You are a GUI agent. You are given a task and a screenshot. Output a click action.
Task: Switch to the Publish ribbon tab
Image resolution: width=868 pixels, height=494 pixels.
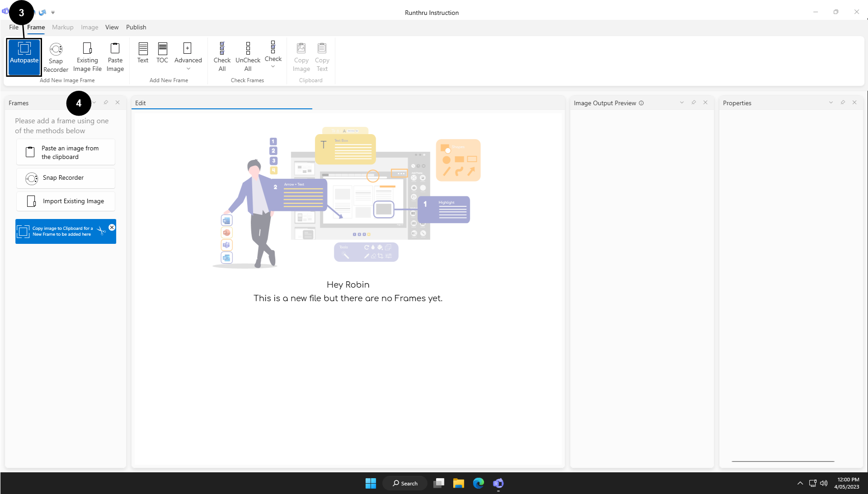pyautogui.click(x=136, y=27)
